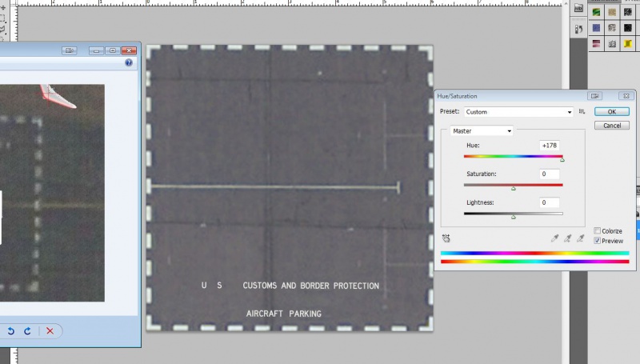Click the Saturation slider handle

click(x=514, y=189)
